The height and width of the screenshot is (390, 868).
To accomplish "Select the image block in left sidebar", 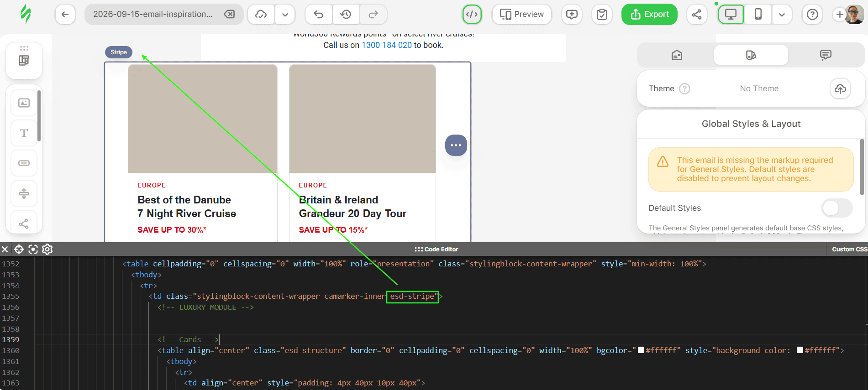I will click(24, 103).
